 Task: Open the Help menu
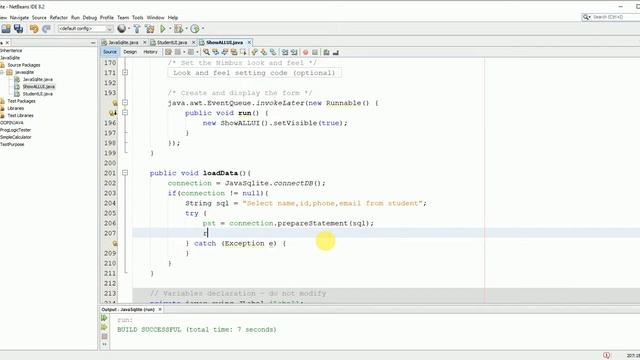173,18
